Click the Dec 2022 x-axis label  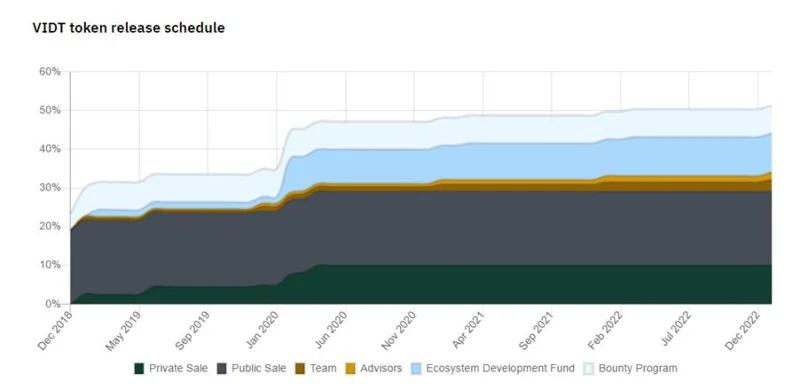tap(743, 331)
